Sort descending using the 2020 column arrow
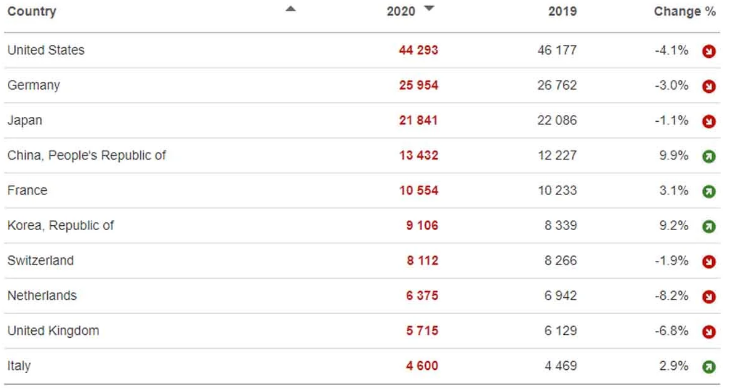Screen dimensions: 730x389 pyautogui.click(x=429, y=8)
